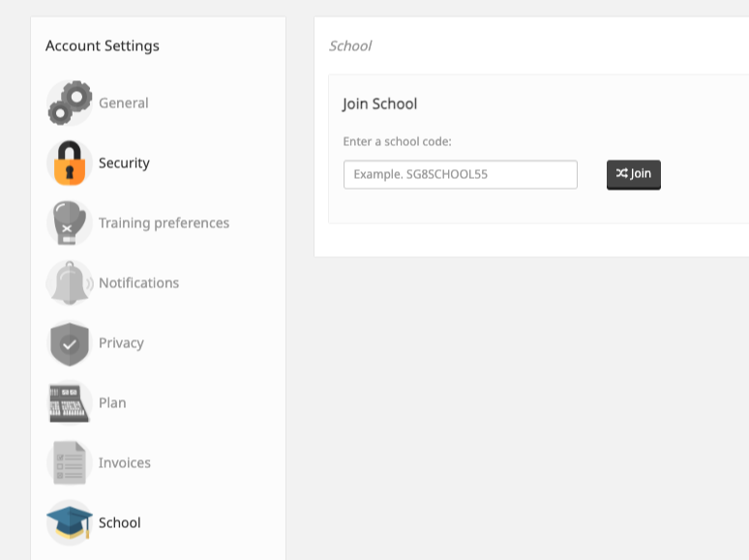Screen dimensions: 749x560
Task: Go to Training preferences
Action: (x=164, y=223)
